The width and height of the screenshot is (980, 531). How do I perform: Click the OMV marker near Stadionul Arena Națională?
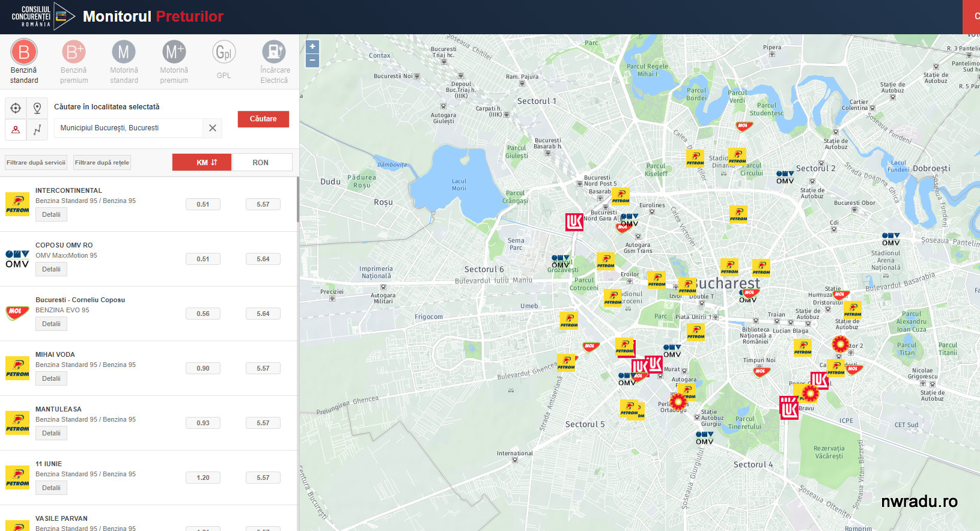[x=891, y=239]
